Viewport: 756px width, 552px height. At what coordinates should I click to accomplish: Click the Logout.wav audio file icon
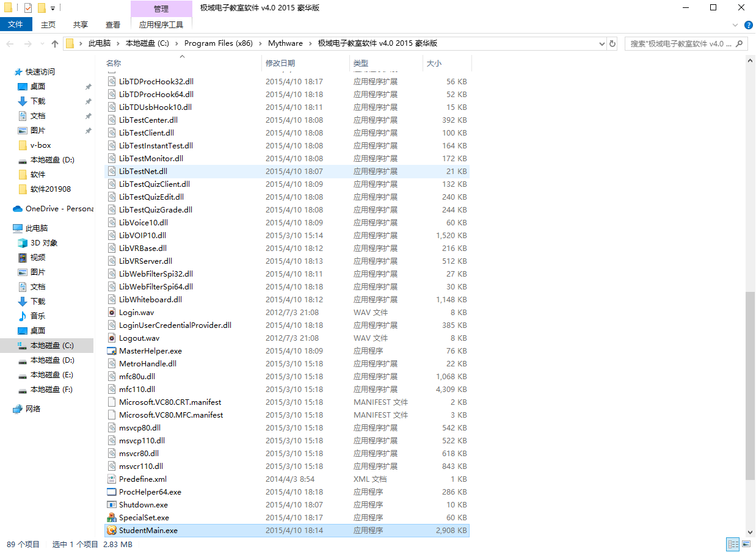pyautogui.click(x=111, y=338)
